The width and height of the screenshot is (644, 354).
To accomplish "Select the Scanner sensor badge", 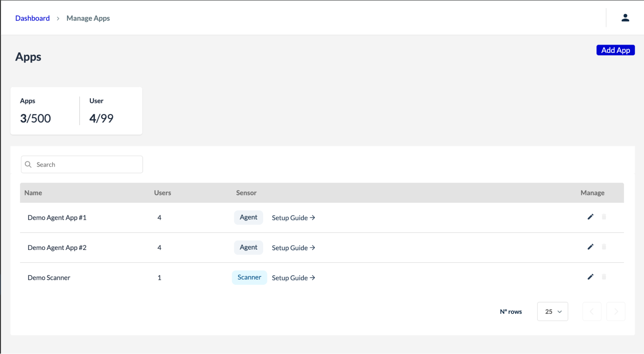I will point(249,277).
